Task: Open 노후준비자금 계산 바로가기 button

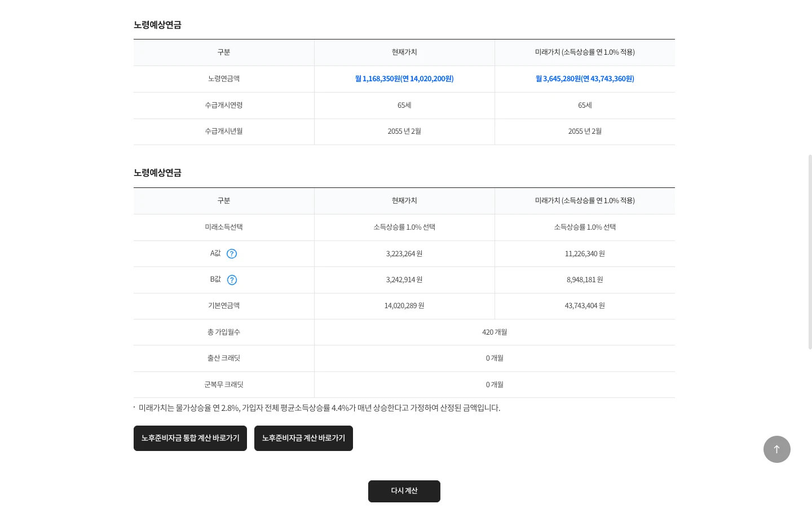Action: 303,438
